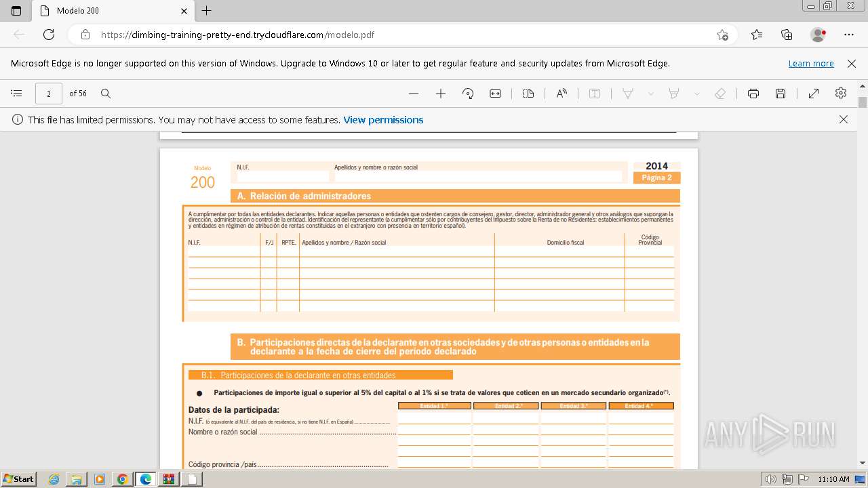Fit PDF page to width

point(496,94)
